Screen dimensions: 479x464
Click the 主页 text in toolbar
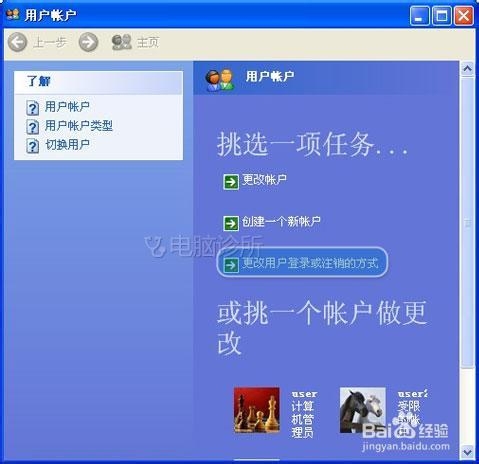point(148,43)
